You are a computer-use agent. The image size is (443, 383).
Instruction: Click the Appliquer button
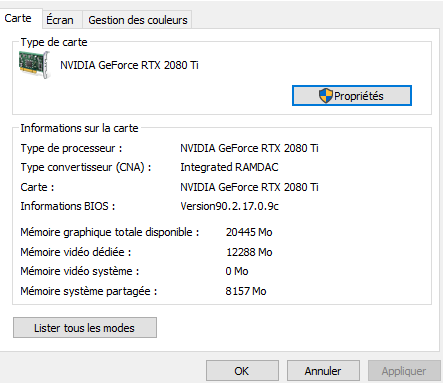pos(404,371)
